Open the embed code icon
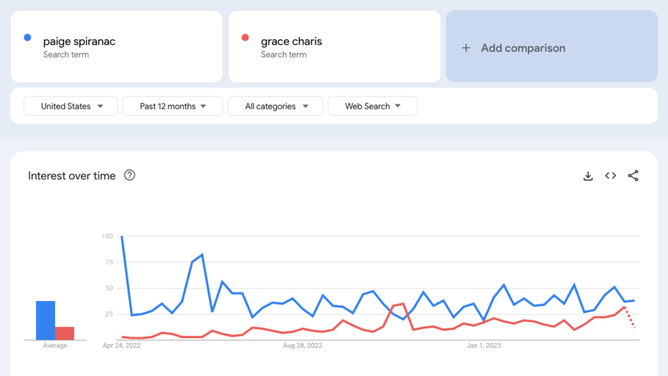The image size is (668, 376). (x=610, y=175)
